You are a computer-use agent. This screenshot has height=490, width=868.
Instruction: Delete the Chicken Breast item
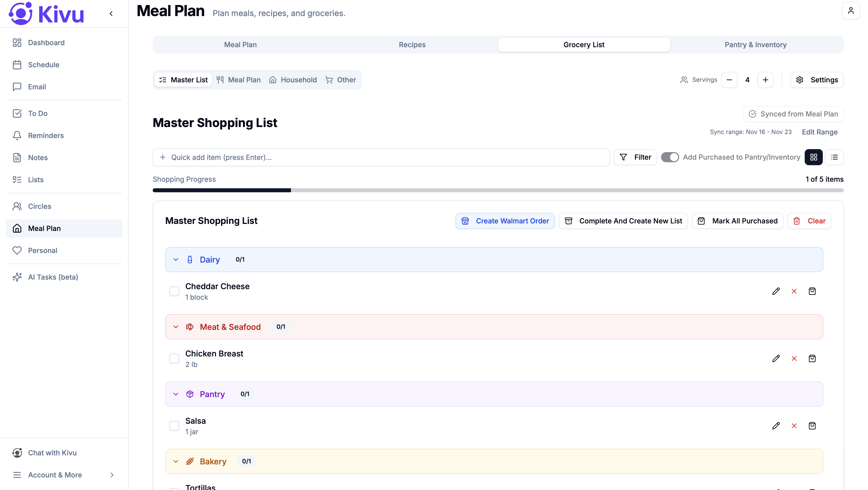click(x=794, y=358)
